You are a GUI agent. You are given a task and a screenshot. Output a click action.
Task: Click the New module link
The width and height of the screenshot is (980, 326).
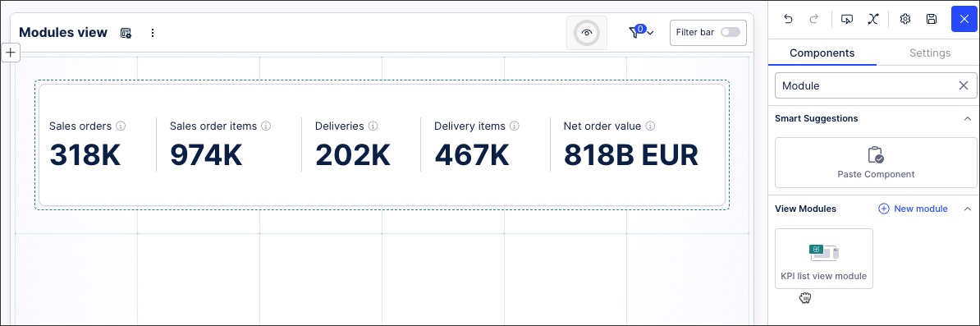point(914,209)
